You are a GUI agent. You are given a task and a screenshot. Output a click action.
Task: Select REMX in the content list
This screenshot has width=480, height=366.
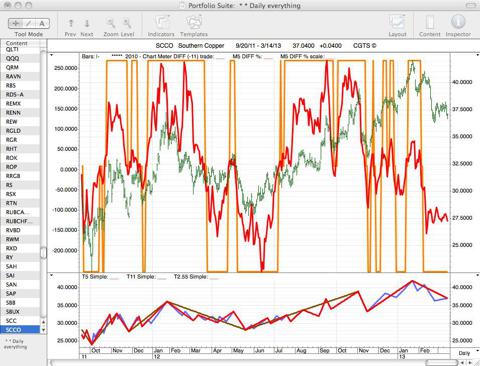click(x=20, y=104)
